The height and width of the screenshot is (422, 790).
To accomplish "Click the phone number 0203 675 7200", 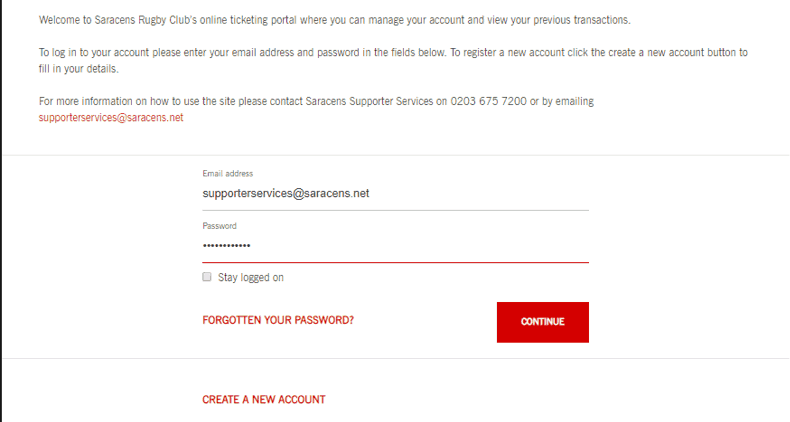I will point(488,101).
